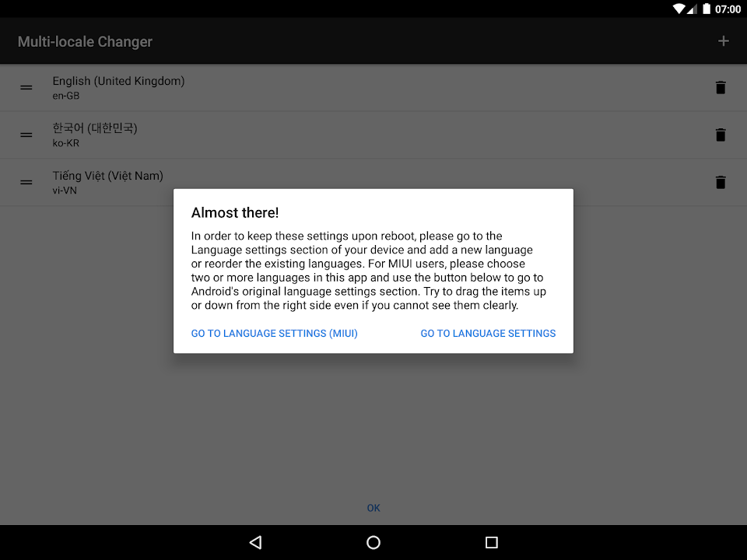Open Android's Go To Language Settings button
747x560 pixels.
coord(488,334)
